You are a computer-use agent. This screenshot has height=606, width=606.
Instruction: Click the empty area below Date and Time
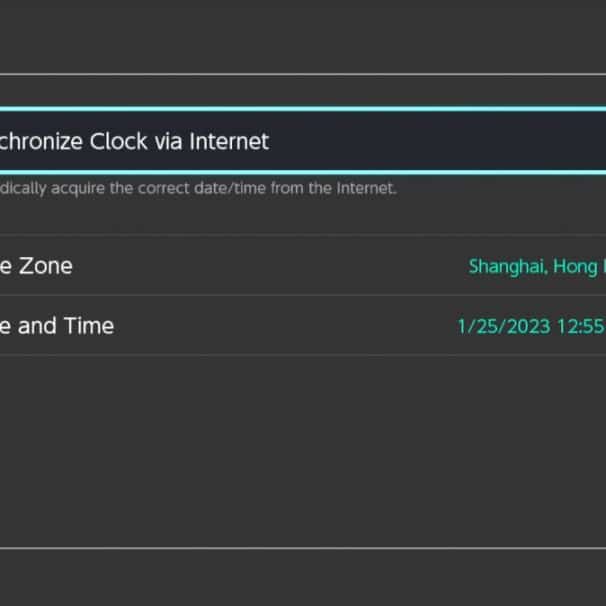300,450
